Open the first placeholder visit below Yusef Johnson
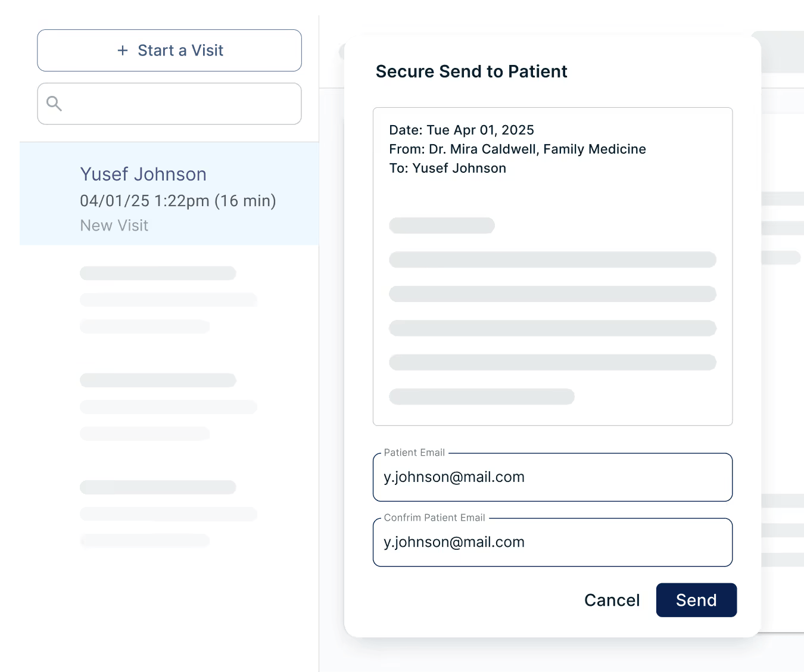This screenshot has width=804, height=672. 168,299
